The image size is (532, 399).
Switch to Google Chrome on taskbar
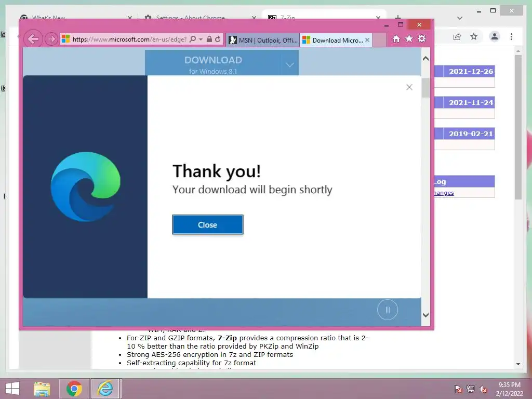point(74,389)
